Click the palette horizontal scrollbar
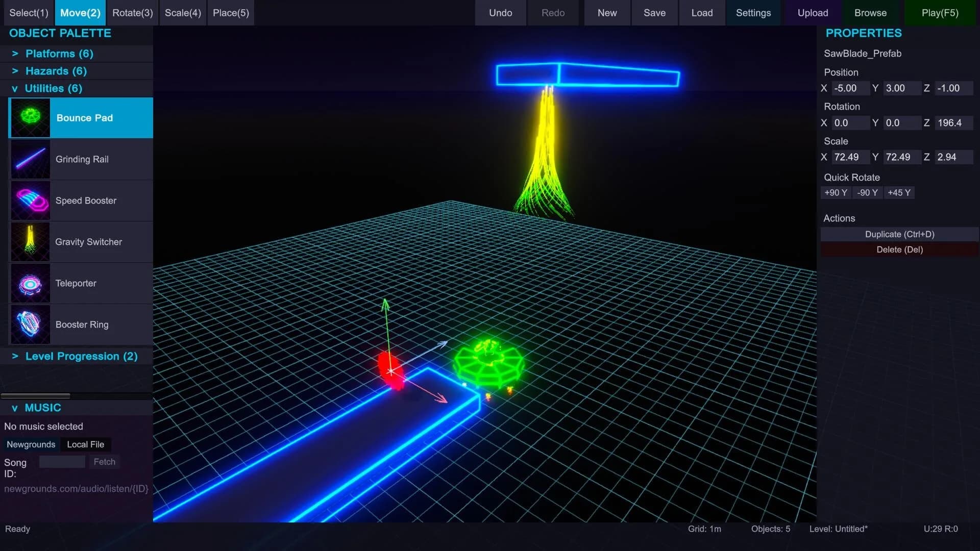 click(35, 396)
